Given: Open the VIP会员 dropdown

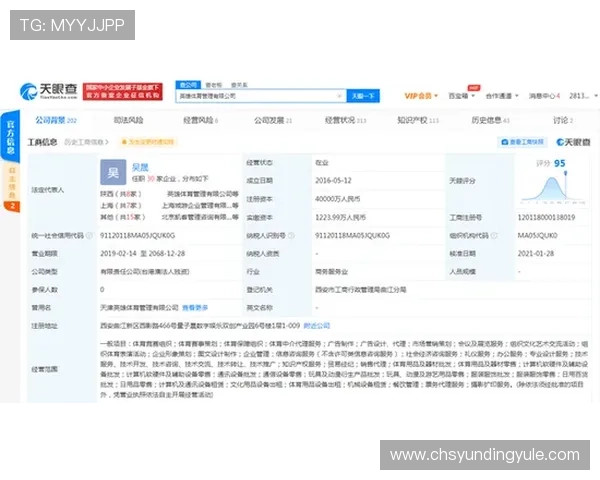Looking at the screenshot, I should point(421,96).
